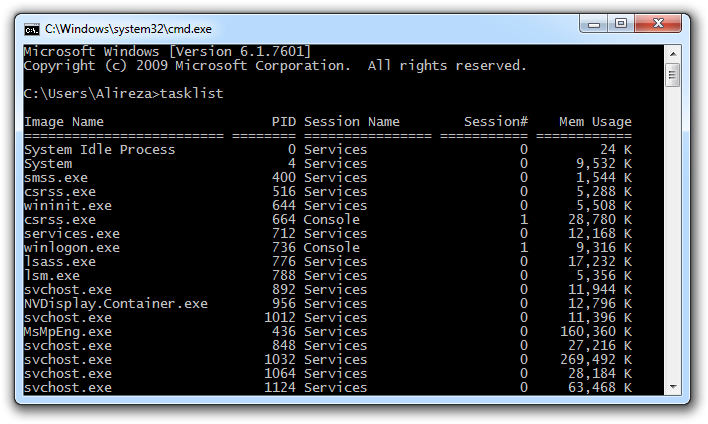
Task: Open the cmd.exe system menu icon
Action: click(32, 29)
